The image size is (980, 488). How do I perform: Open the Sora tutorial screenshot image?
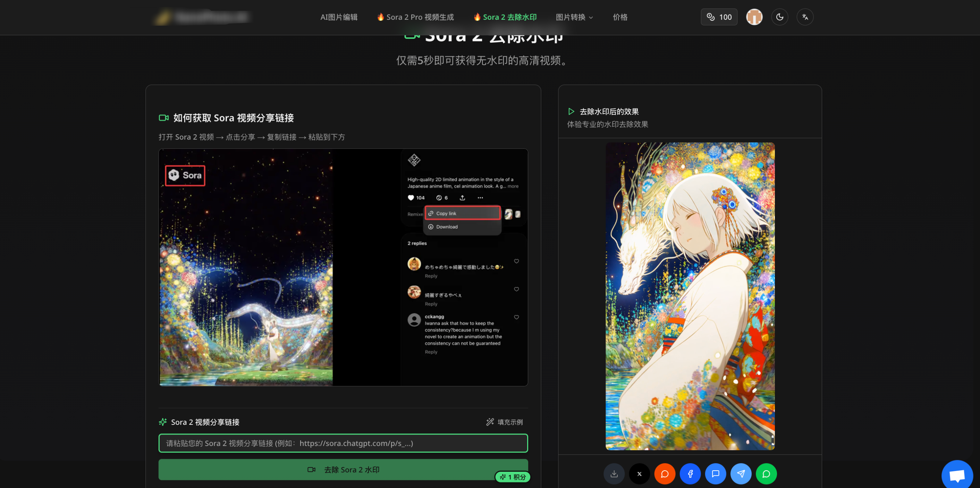pyautogui.click(x=343, y=267)
